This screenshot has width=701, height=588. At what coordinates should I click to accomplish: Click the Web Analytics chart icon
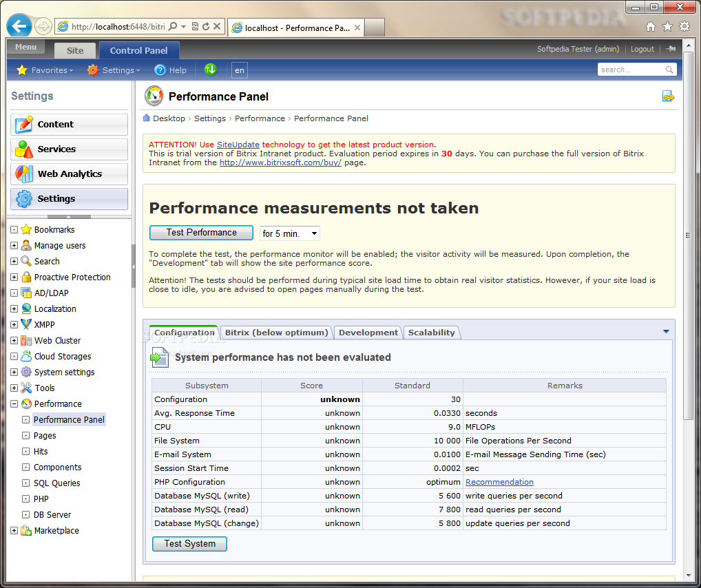(x=24, y=174)
